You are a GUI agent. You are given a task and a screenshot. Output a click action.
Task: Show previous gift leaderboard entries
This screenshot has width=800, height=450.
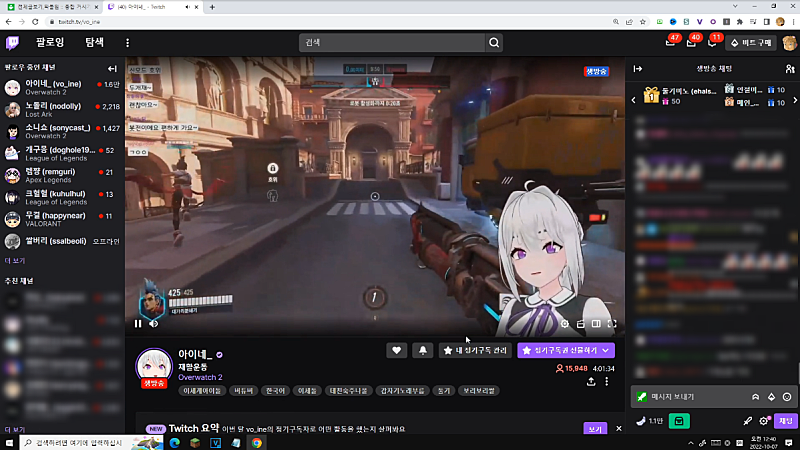(634, 101)
